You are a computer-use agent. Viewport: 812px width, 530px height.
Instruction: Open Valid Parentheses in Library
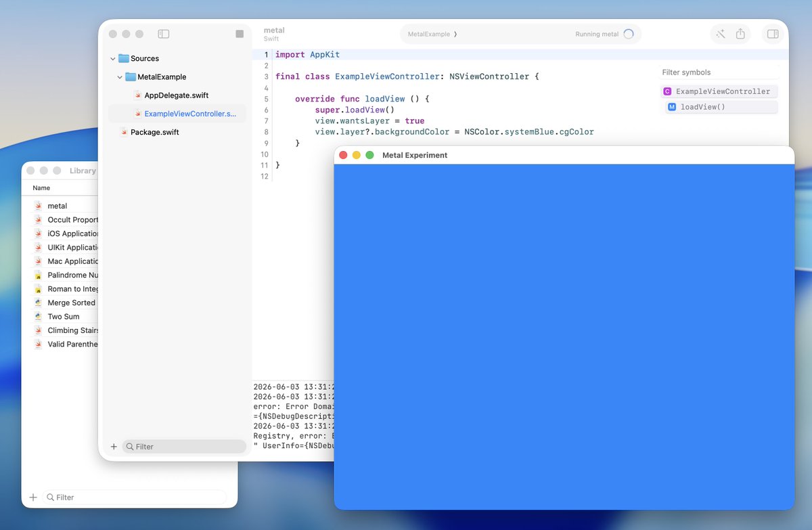(73, 345)
